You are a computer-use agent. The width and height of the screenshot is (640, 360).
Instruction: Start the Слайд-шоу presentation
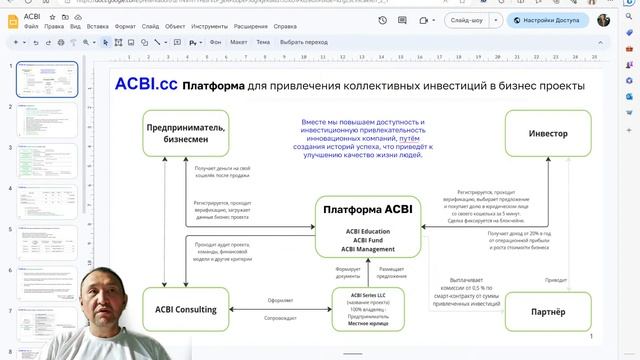[467, 20]
